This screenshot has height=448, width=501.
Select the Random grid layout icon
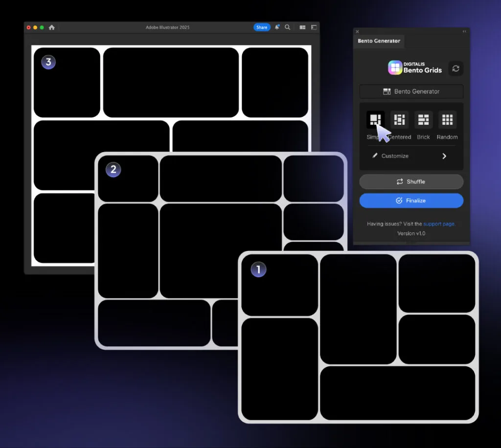pyautogui.click(x=447, y=120)
